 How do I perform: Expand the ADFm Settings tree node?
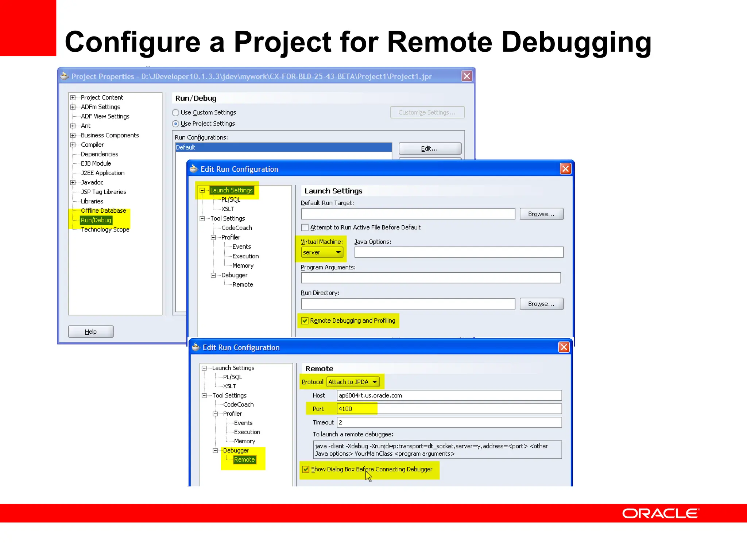click(73, 107)
